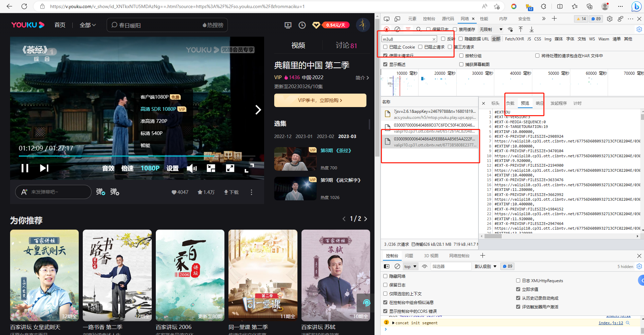Pause the video playback
This screenshot has width=644, height=335.
25,168
